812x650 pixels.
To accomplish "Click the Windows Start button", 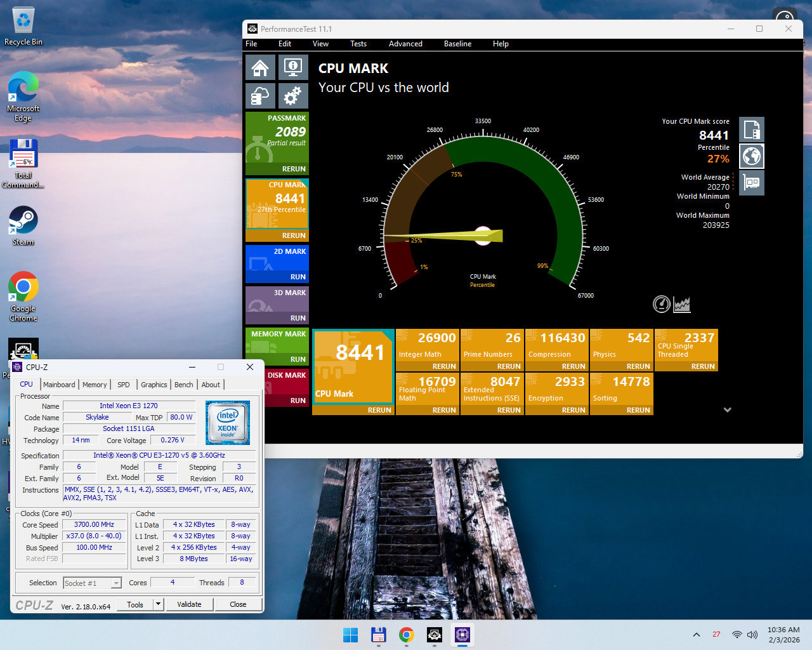I will point(350,635).
